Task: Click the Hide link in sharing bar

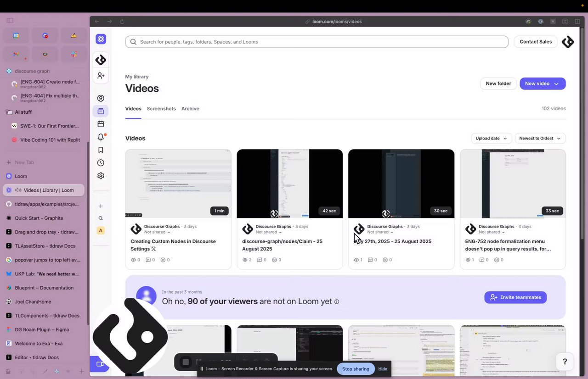Action: coord(383,369)
